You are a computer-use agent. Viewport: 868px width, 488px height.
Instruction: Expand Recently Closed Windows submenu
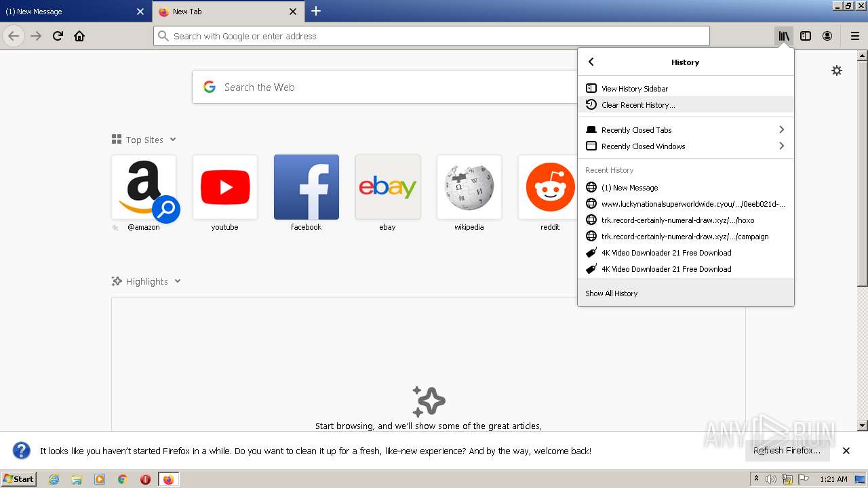686,146
